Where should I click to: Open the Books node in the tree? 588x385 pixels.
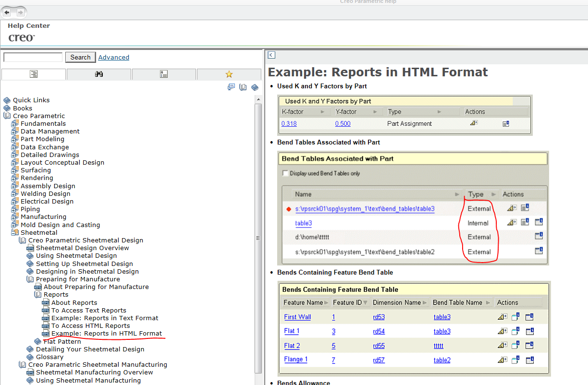23,108
